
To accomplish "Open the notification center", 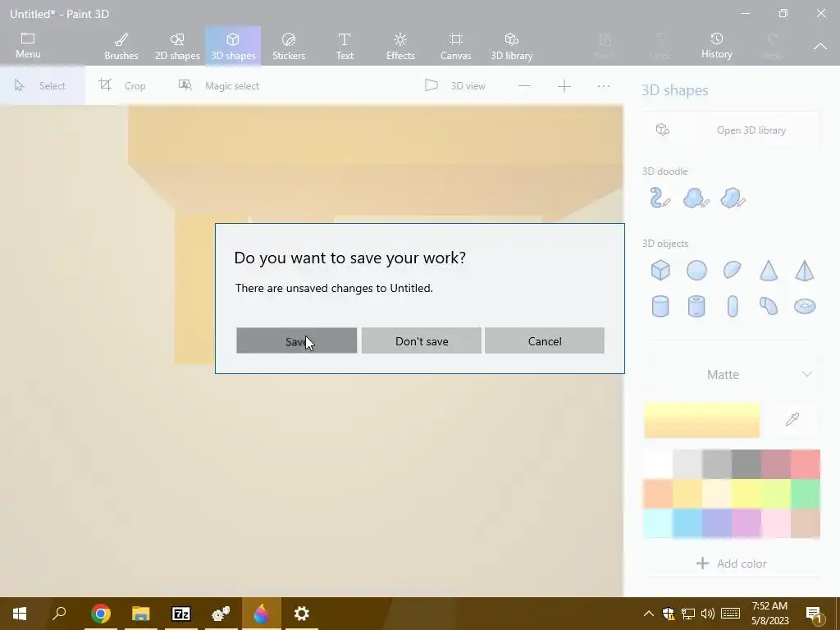I will pos(814,614).
